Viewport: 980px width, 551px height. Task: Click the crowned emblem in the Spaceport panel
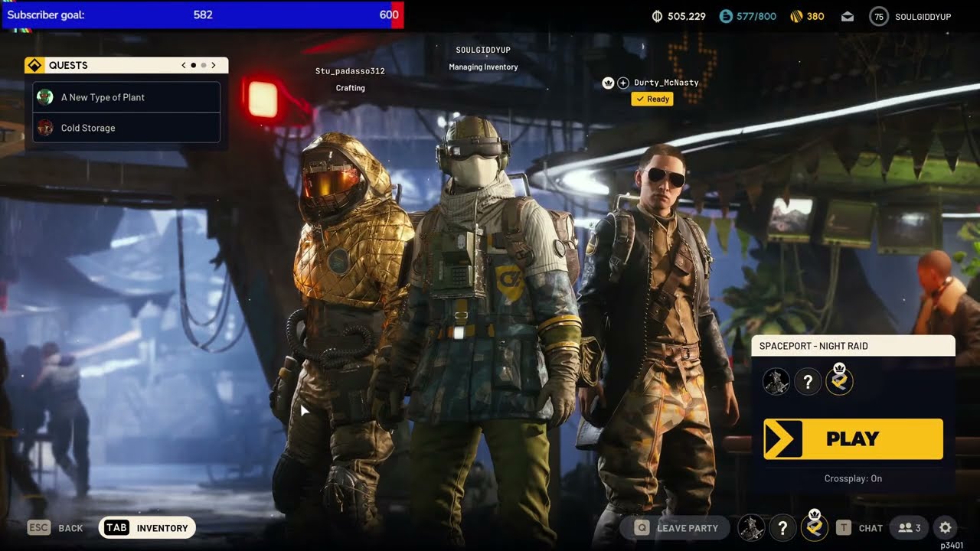[x=839, y=380]
